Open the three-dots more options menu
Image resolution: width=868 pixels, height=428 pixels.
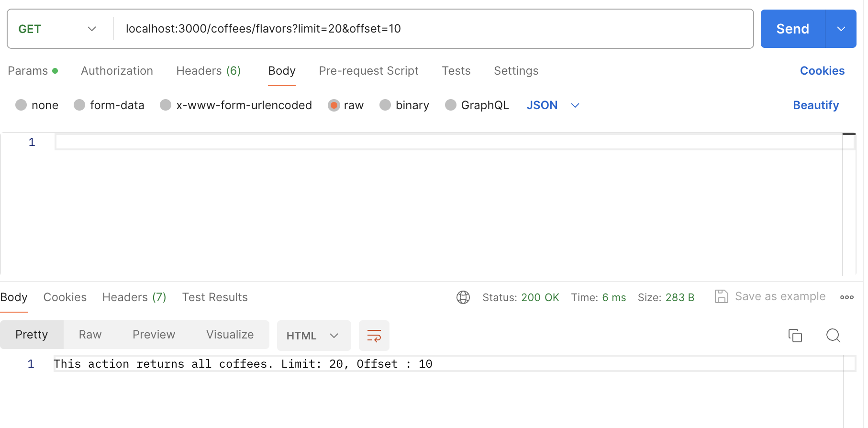pos(846,297)
